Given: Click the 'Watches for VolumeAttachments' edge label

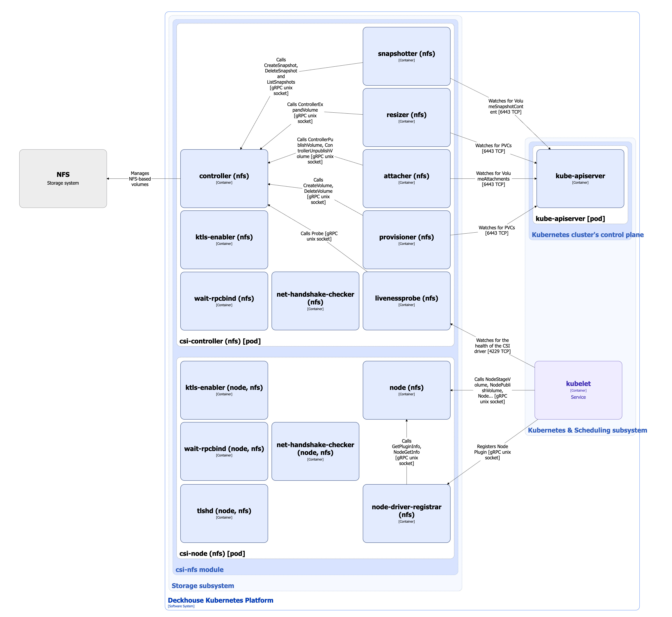Looking at the screenshot, I should [493, 179].
